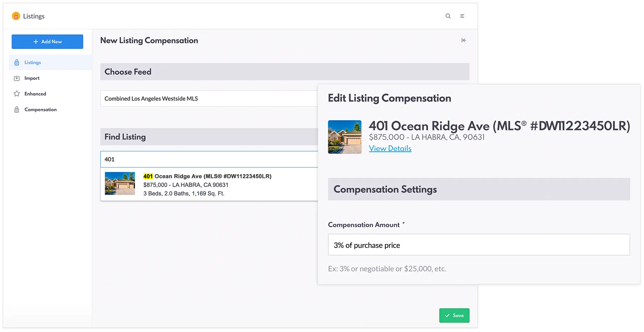Click the Import icon in the sidebar
644x332 pixels.
[17, 78]
